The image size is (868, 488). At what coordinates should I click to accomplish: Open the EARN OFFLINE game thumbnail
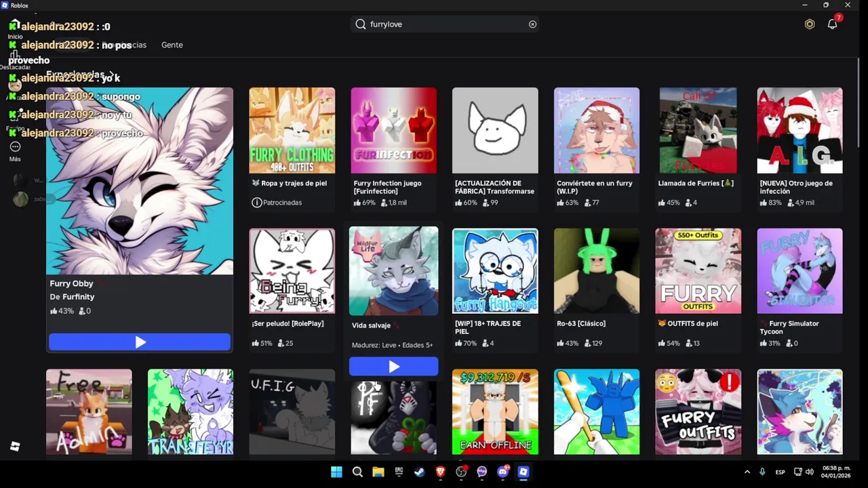point(495,411)
